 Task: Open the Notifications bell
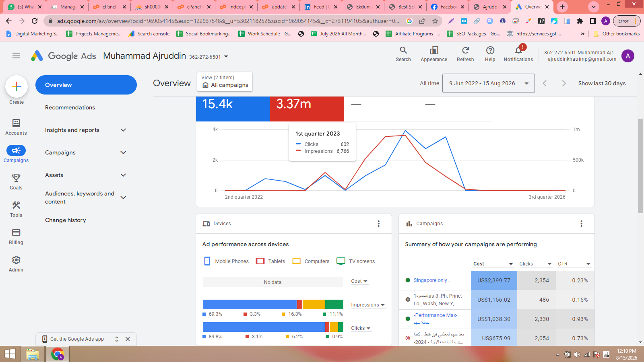click(x=518, y=54)
